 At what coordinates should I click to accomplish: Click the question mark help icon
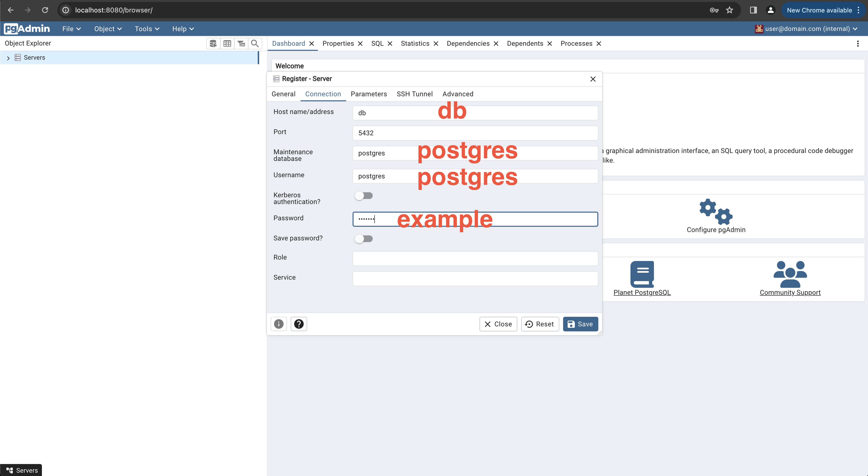(298, 324)
